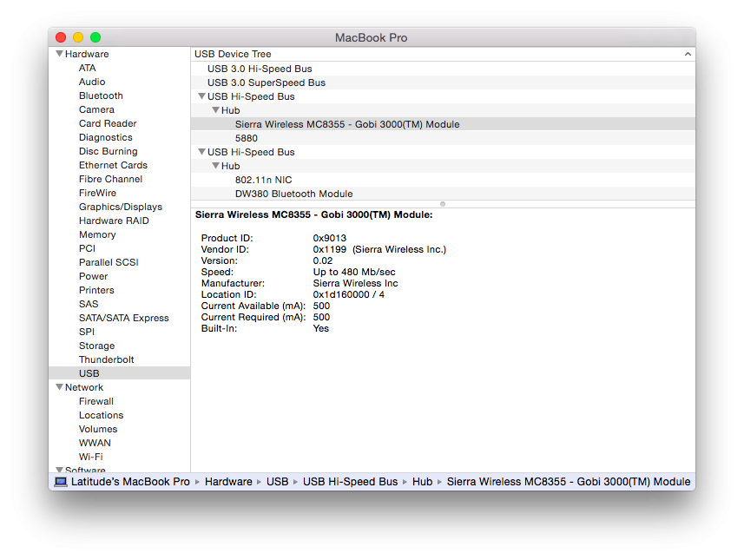
Task: Select the 802.11n NIC device row
Action: pyautogui.click(x=263, y=180)
